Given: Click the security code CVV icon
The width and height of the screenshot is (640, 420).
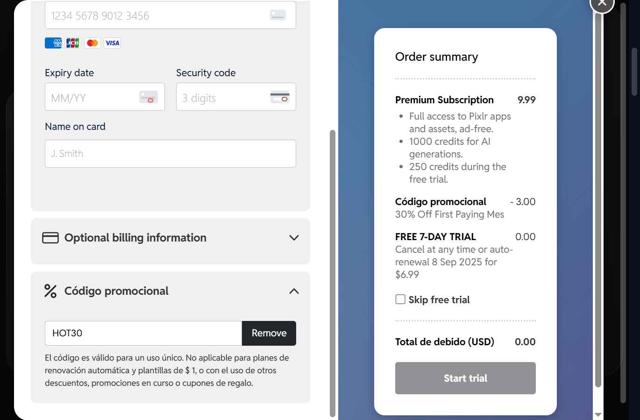Looking at the screenshot, I should 280,98.
